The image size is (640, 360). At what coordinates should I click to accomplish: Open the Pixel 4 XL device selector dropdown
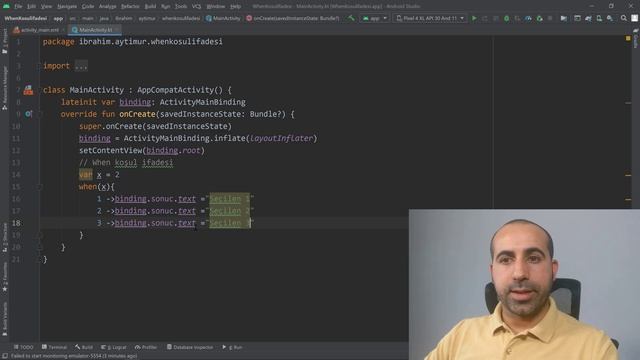click(430, 18)
